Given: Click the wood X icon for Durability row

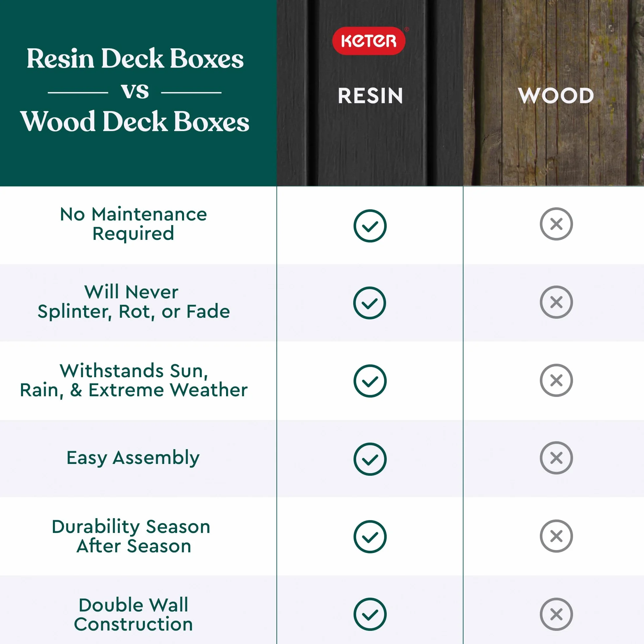Looking at the screenshot, I should click(x=556, y=536).
